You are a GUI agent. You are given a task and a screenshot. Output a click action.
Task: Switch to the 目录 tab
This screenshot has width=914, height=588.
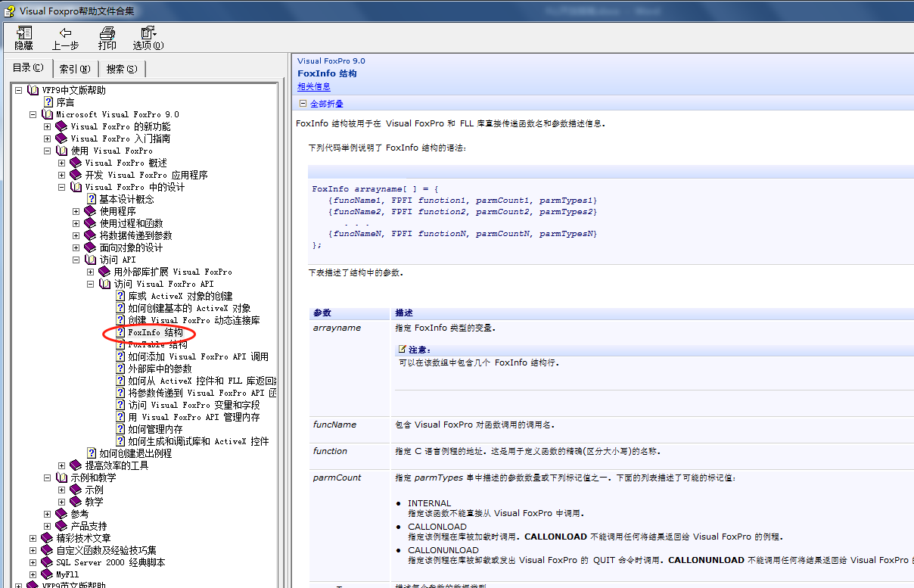(29, 68)
